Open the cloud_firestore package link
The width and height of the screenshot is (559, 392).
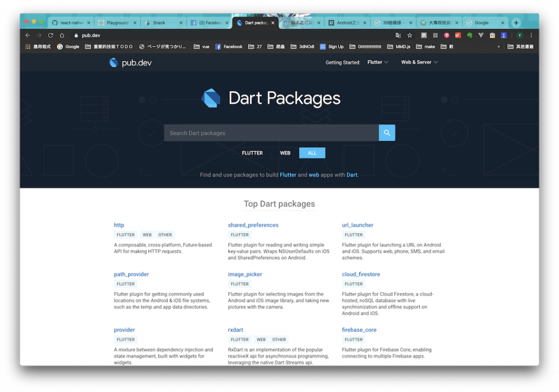click(361, 274)
